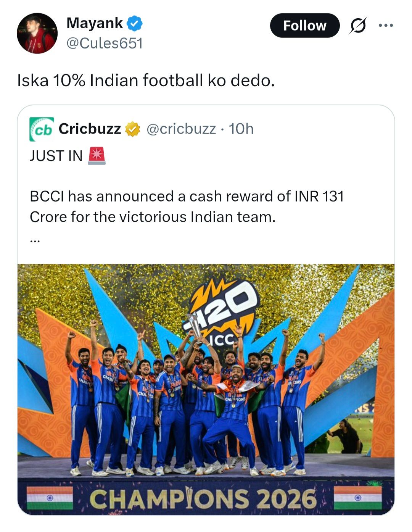Click the red siren emoji after JUST IN
The image size is (412, 532).
(97, 156)
